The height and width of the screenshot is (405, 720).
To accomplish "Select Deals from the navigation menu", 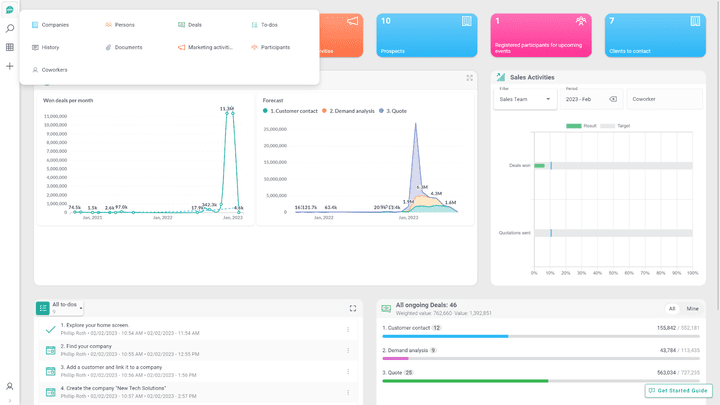I will (x=195, y=24).
